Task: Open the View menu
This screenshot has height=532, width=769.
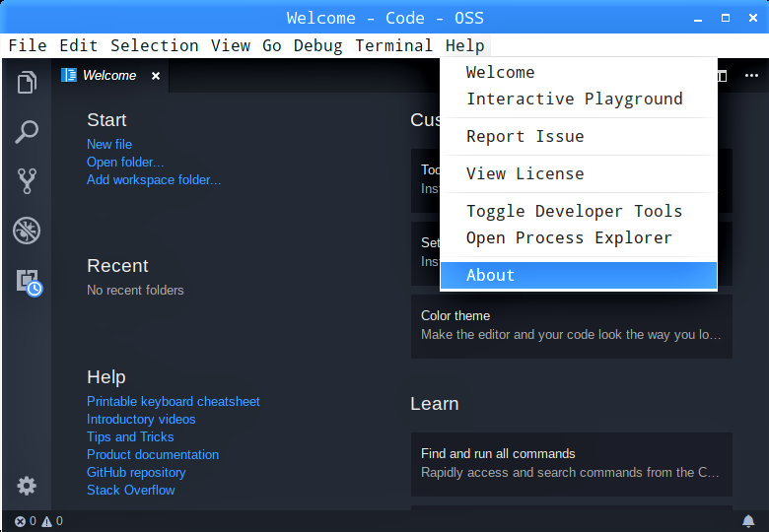Action: click(231, 45)
